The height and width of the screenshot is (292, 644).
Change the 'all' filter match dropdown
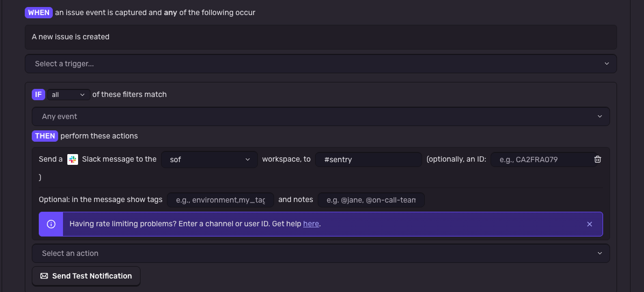[68, 94]
